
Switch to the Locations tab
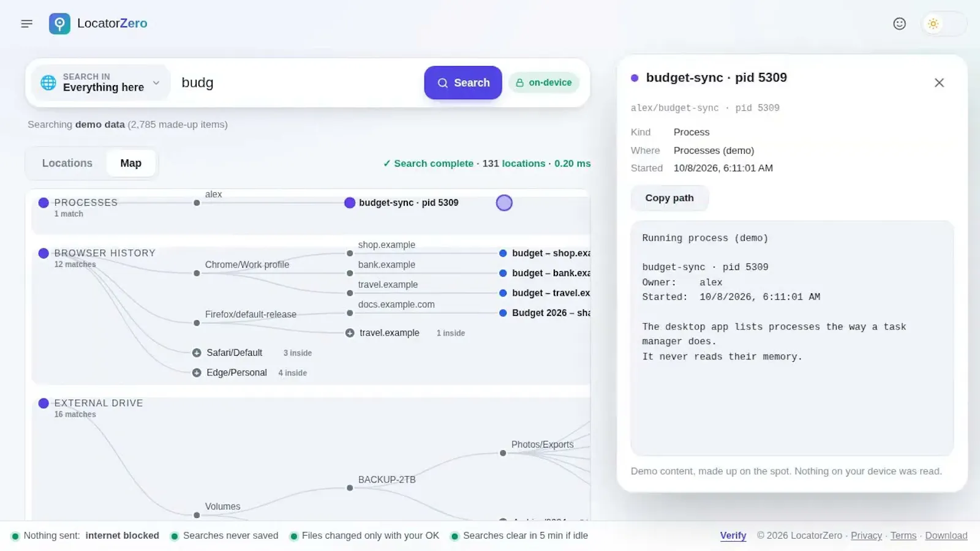click(x=67, y=163)
